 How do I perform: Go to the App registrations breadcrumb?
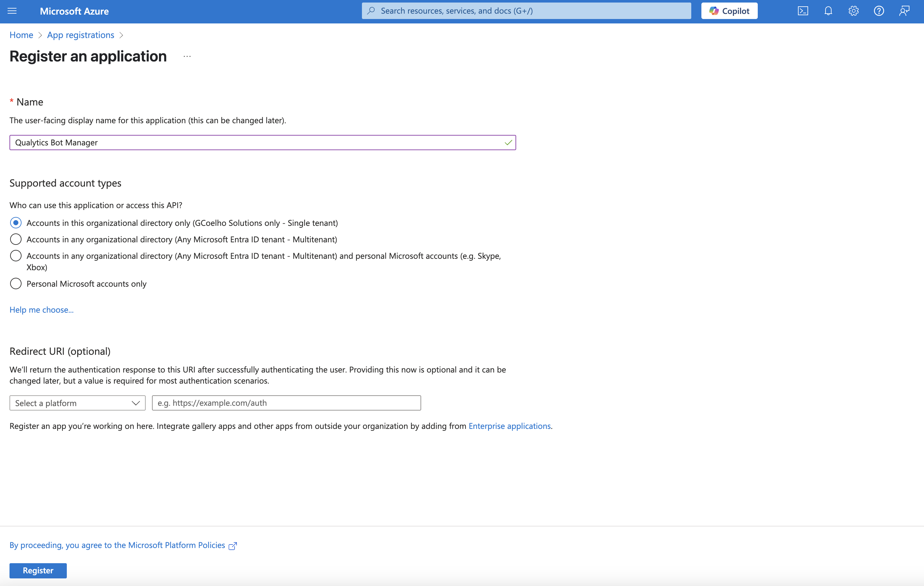(80, 35)
